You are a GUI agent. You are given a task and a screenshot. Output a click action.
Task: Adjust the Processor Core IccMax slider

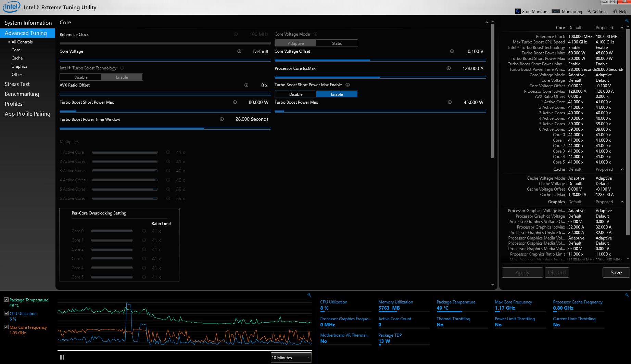coord(380,77)
